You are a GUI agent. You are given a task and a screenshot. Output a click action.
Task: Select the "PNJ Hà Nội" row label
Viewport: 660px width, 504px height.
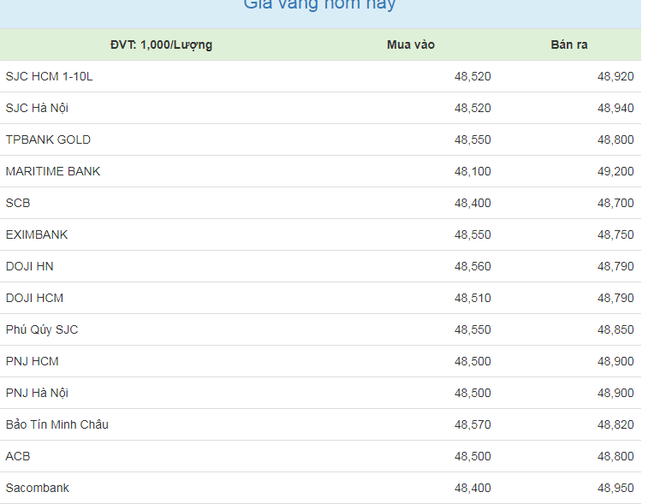37,393
